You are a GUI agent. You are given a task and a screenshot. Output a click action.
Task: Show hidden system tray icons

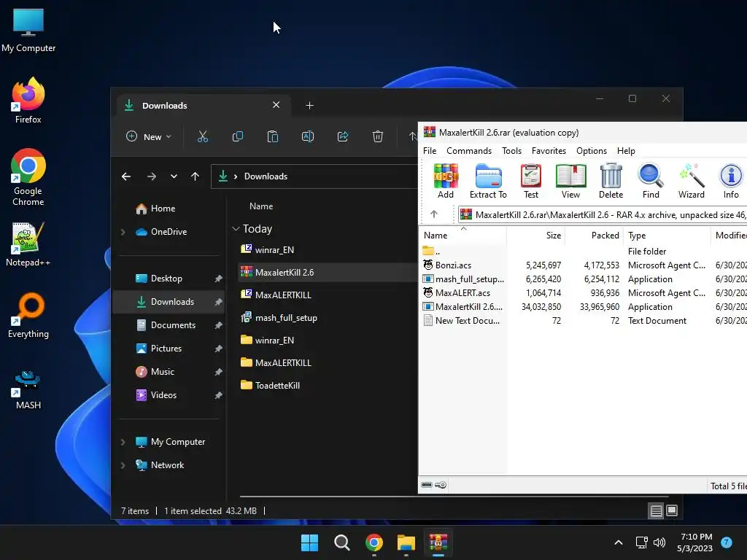pyautogui.click(x=619, y=542)
